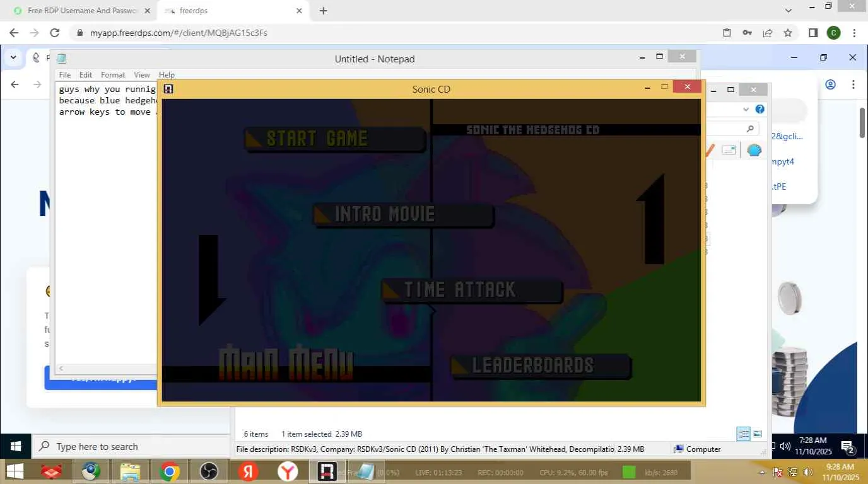Open the link ending in mpyt4
This screenshot has width=868, height=484.
pyautogui.click(x=782, y=161)
